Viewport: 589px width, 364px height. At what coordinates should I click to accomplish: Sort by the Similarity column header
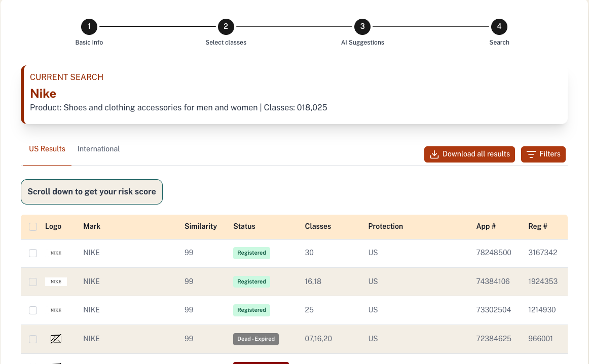tap(201, 226)
